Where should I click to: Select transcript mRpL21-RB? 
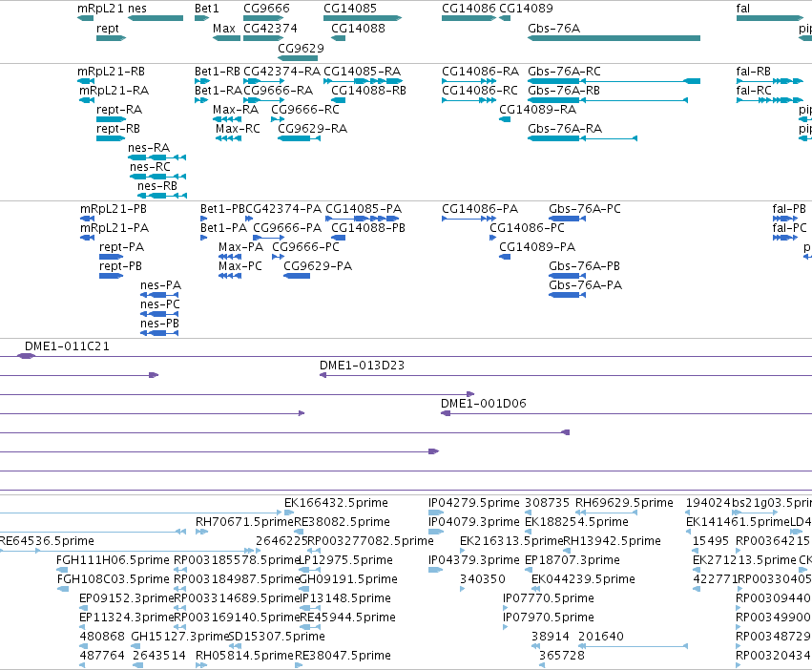click(86, 81)
